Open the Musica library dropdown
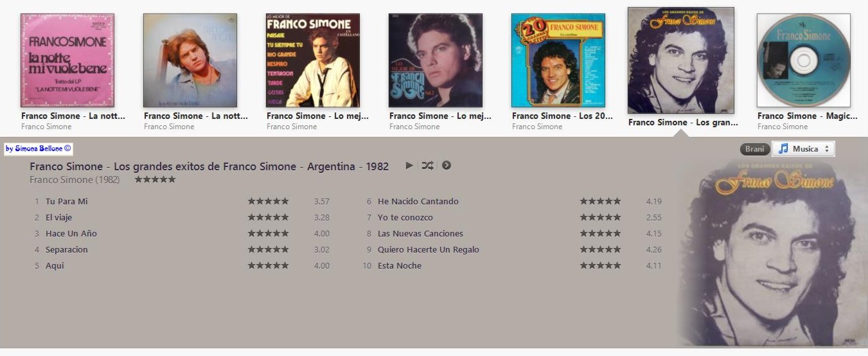 (x=803, y=149)
